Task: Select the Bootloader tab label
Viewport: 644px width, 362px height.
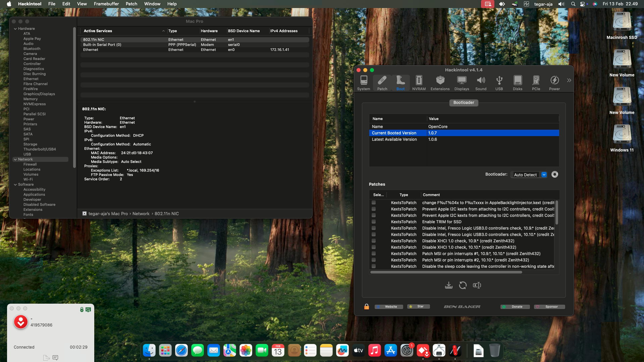Action: [x=464, y=103]
